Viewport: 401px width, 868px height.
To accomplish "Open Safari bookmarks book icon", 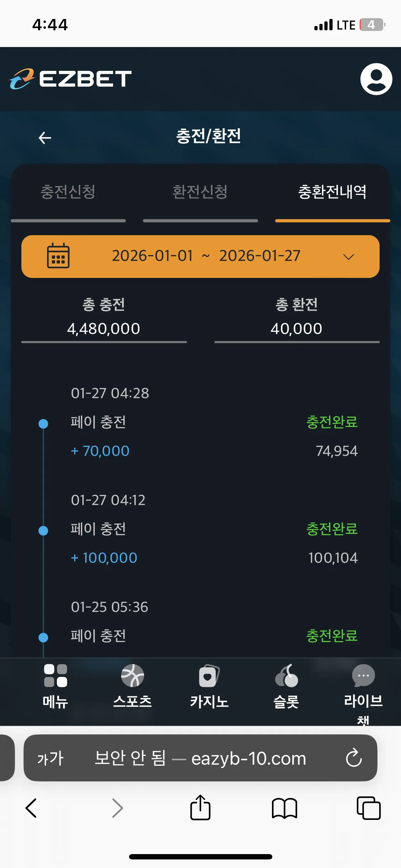I will pos(284,808).
